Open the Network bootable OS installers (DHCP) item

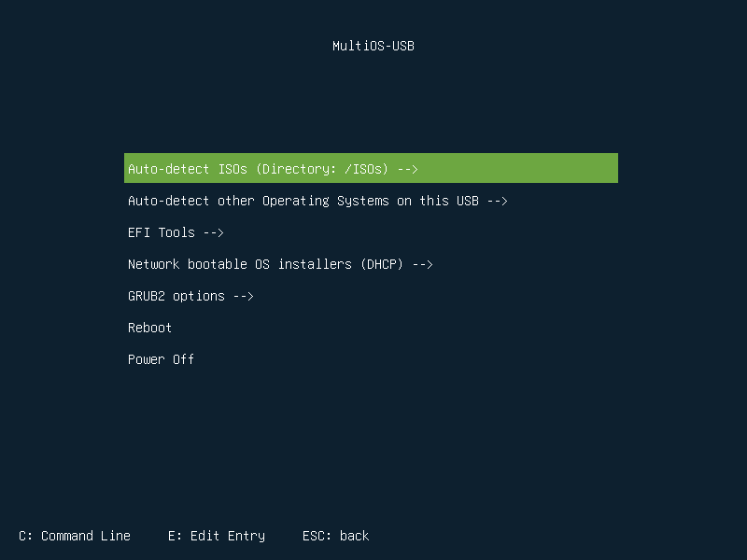tap(279, 264)
